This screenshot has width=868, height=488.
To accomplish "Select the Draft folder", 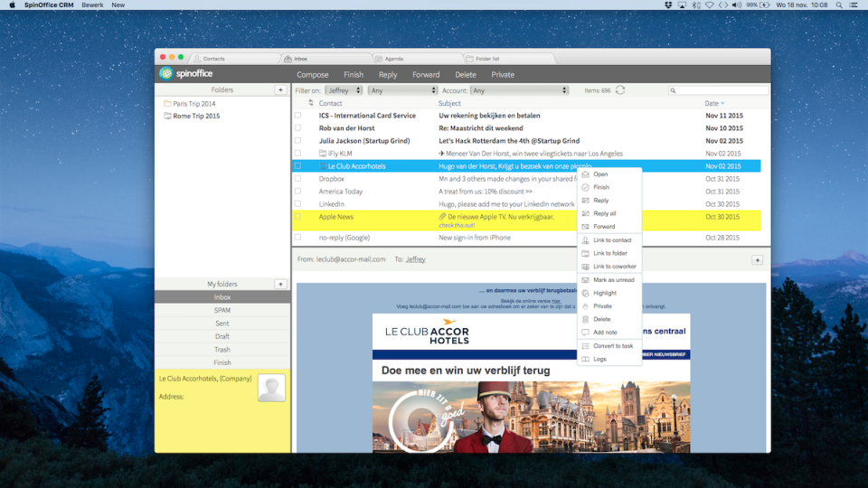I will [x=222, y=336].
